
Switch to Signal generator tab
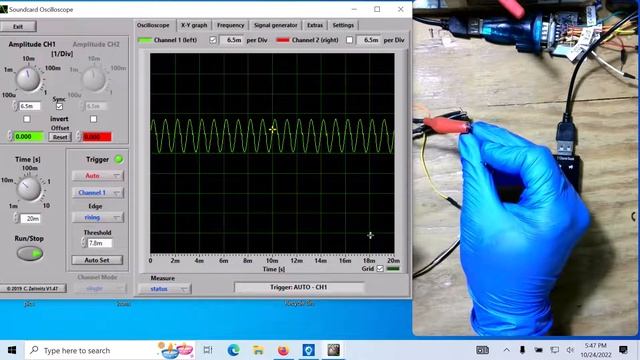[x=276, y=25]
